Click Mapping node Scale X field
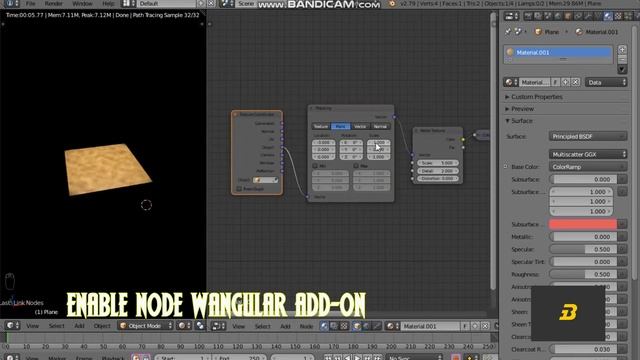640x360 pixels. pyautogui.click(x=379, y=142)
